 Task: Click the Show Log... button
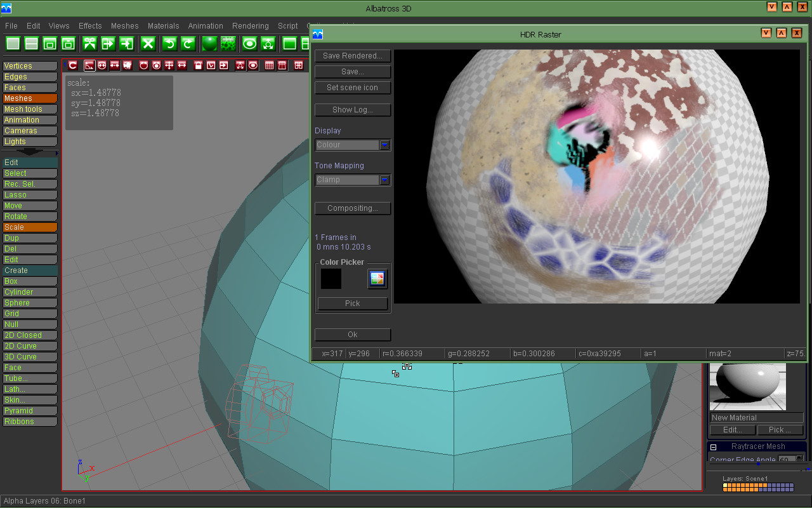pos(353,110)
